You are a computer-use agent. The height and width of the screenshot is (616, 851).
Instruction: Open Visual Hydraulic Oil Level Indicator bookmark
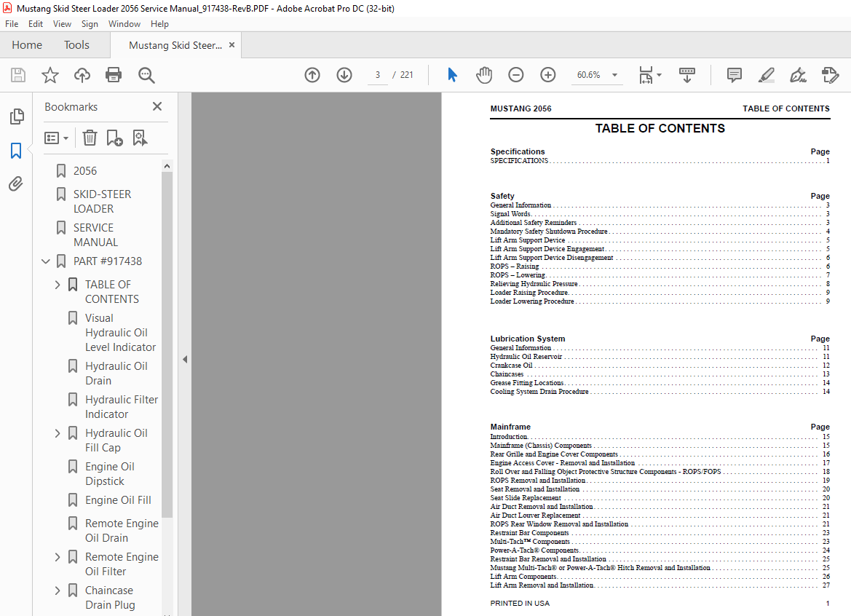[120, 333]
